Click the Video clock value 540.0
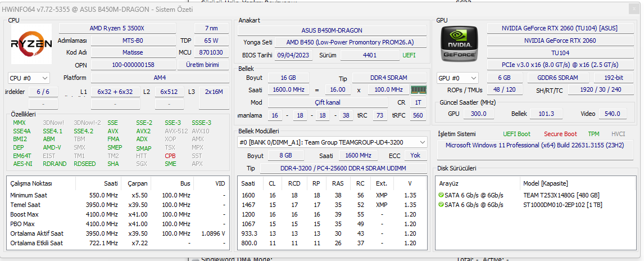The height and width of the screenshot is (261, 644). (x=613, y=114)
